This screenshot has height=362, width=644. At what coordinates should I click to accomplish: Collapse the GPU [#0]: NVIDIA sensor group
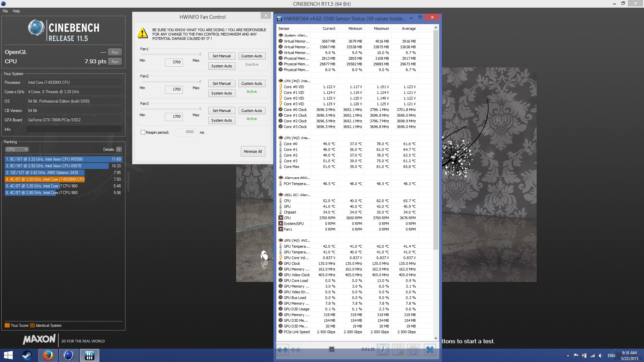[281, 240]
